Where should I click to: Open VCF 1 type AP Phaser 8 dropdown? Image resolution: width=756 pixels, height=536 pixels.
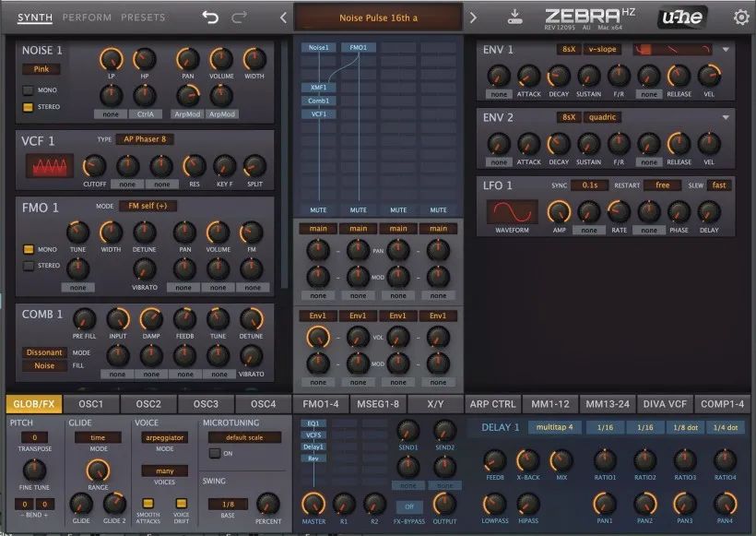tap(145, 139)
